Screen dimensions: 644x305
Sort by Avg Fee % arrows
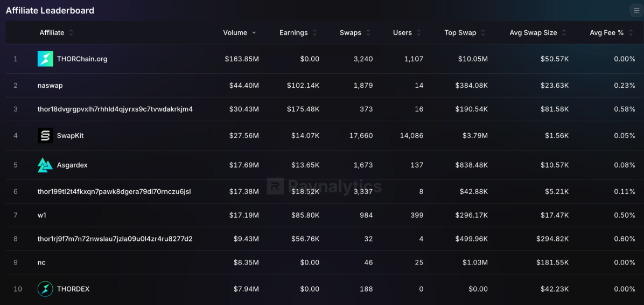click(631, 33)
